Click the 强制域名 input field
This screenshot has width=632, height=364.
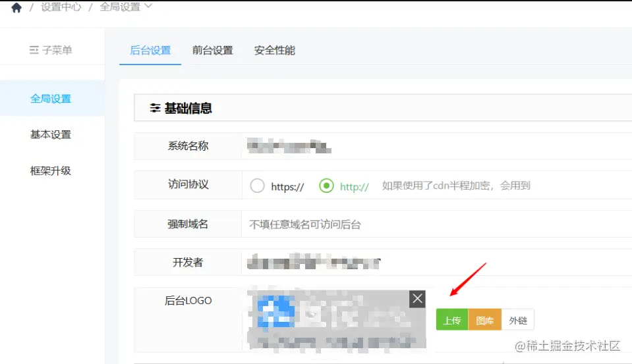click(x=436, y=224)
